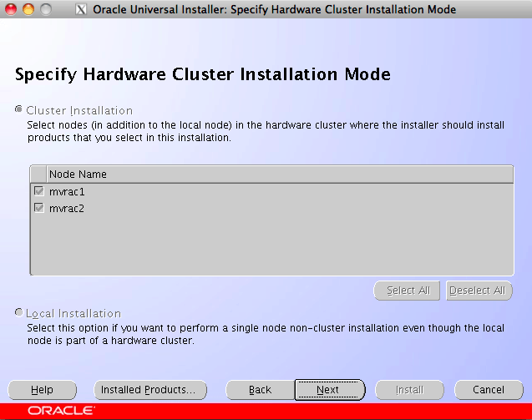This screenshot has width=532, height=420.
Task: Open Help for this installer page
Action: coord(42,390)
